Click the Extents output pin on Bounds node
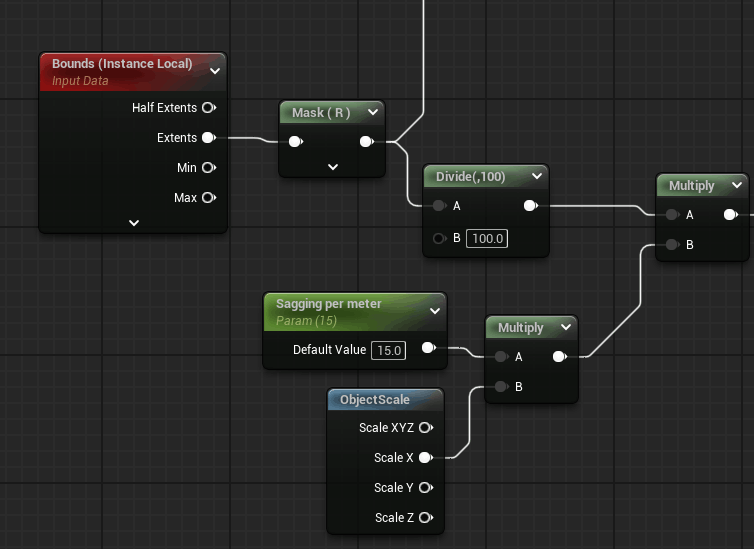The height and width of the screenshot is (549, 754). [x=209, y=137]
